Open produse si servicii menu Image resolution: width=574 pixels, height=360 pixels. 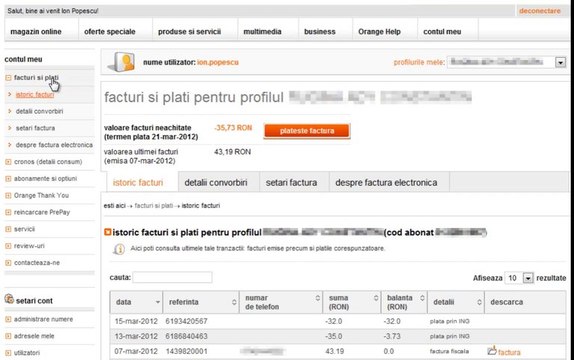point(189,32)
